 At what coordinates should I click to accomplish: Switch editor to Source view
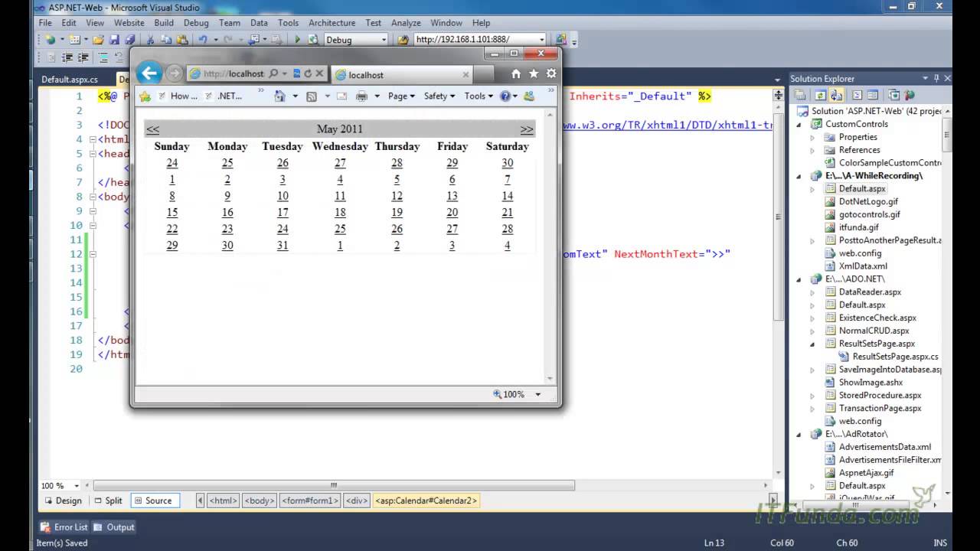[x=154, y=500]
